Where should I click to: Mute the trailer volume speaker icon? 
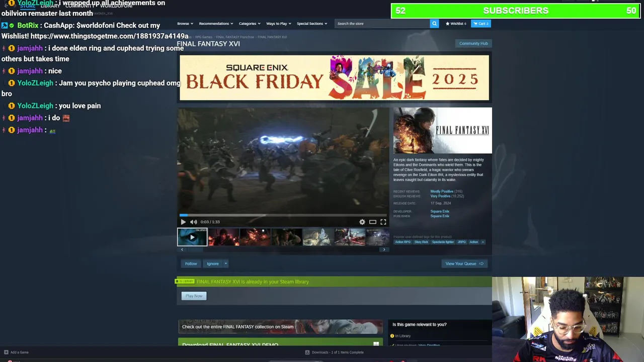(x=194, y=222)
